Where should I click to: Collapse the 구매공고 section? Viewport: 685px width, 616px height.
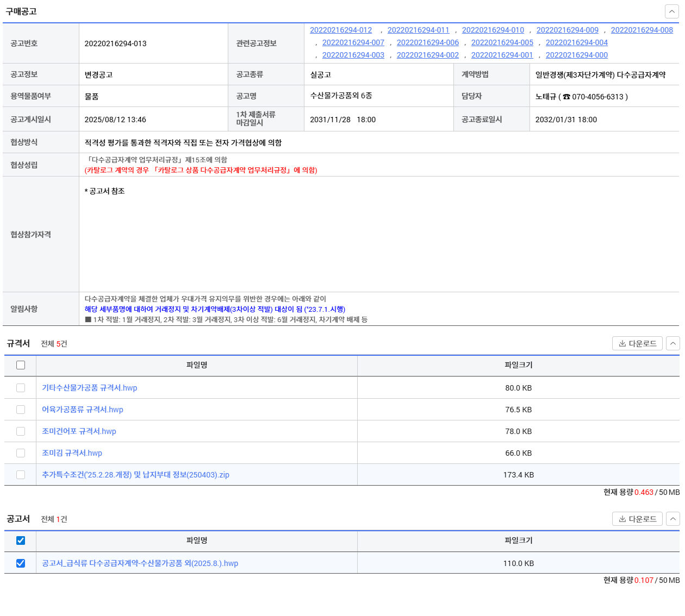(671, 11)
